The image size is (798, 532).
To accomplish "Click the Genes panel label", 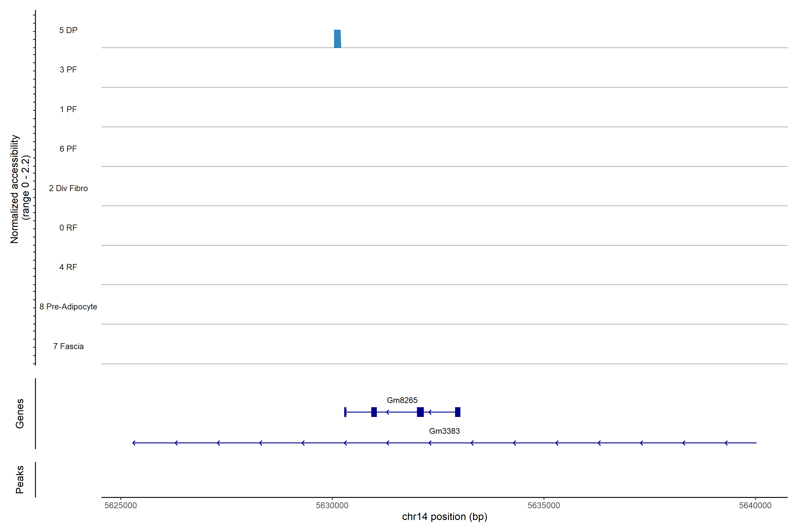I will (x=20, y=414).
